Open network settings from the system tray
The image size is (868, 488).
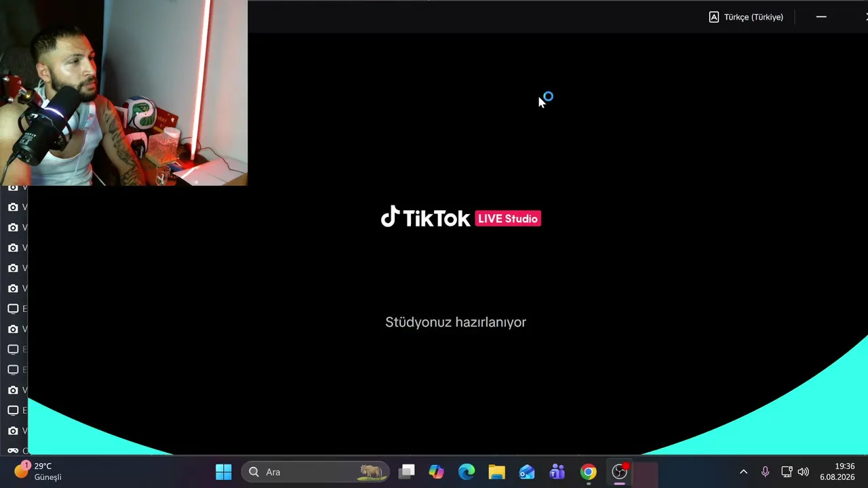pos(787,472)
